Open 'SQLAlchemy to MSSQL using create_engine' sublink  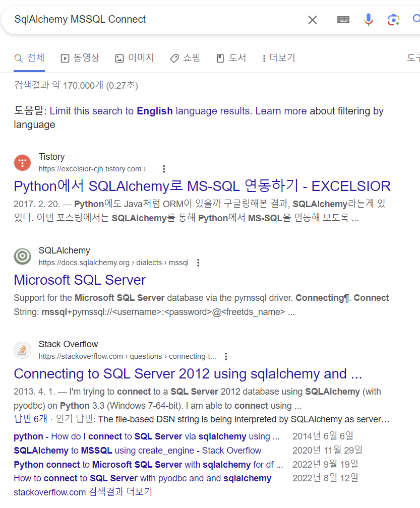tap(138, 451)
